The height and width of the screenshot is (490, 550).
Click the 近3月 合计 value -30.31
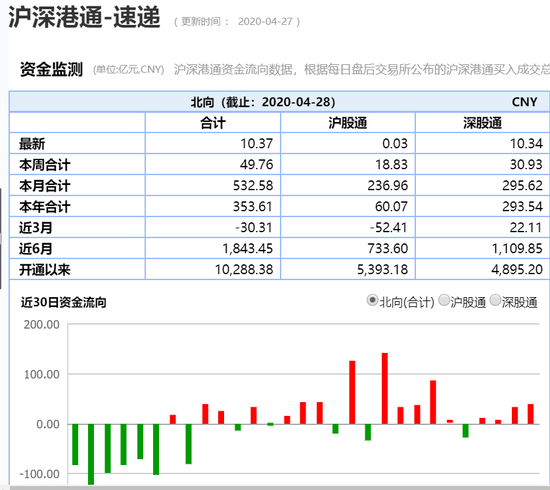[254, 228]
